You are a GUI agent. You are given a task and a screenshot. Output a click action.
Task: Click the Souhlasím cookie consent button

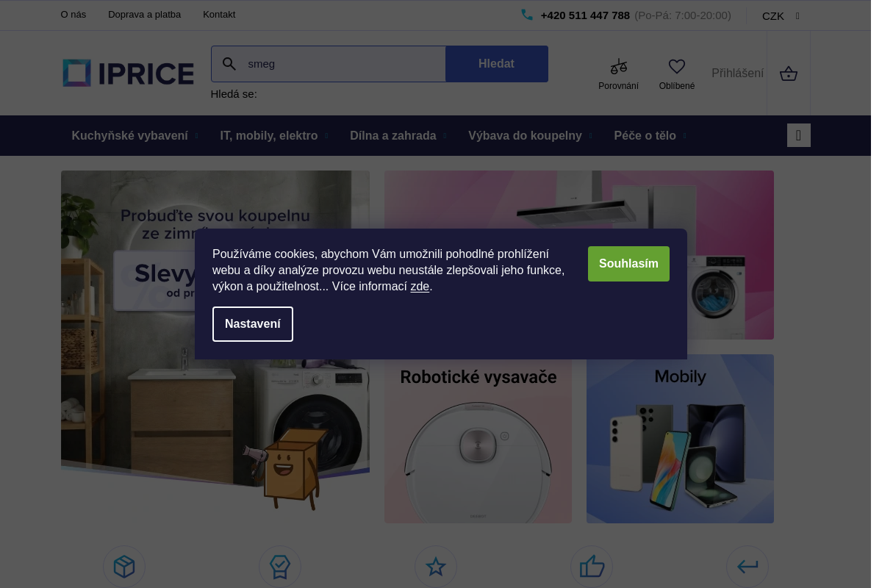628,263
